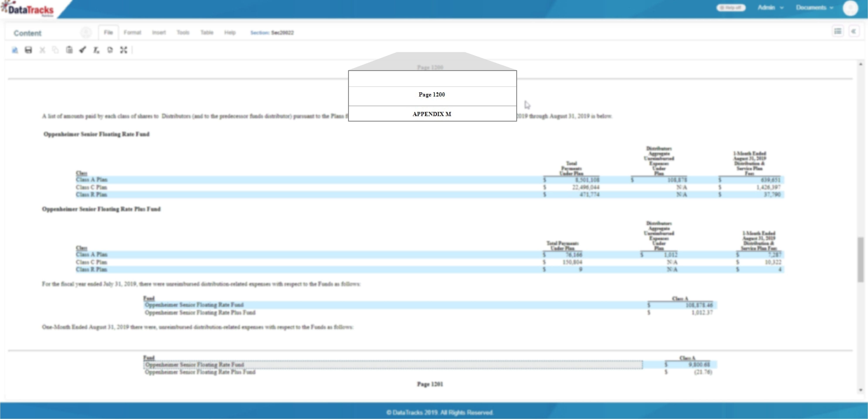The height and width of the screenshot is (419, 868).
Task: Click the vertical scrollbar thumb
Action: (x=860, y=259)
